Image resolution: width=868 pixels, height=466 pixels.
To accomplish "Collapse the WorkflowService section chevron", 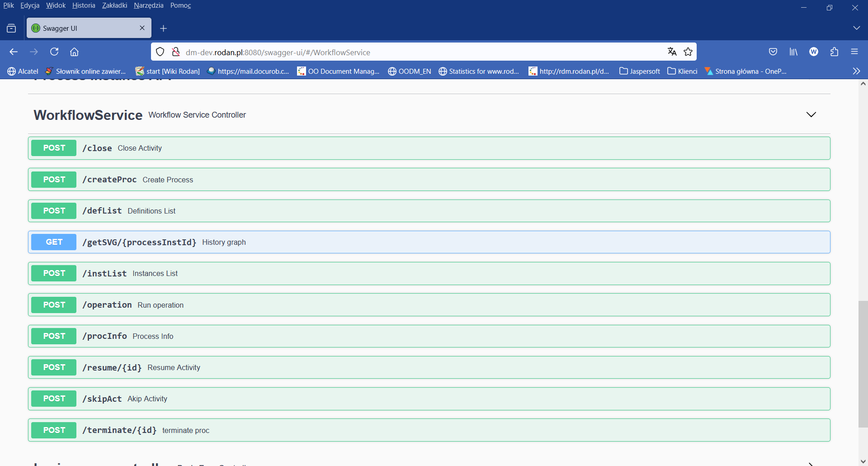I will coord(811,114).
